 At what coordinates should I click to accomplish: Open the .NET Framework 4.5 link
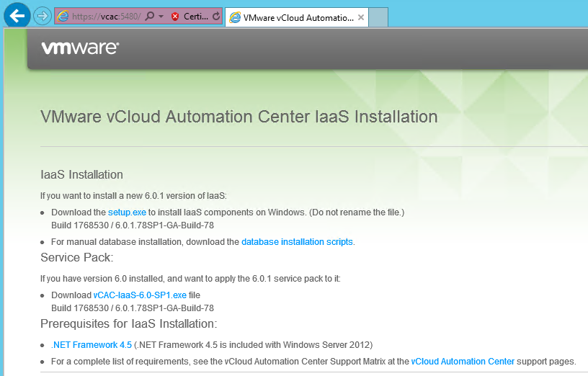pos(92,344)
